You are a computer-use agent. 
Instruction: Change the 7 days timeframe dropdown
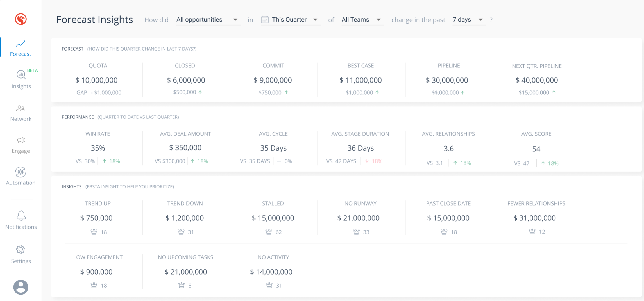pos(468,20)
